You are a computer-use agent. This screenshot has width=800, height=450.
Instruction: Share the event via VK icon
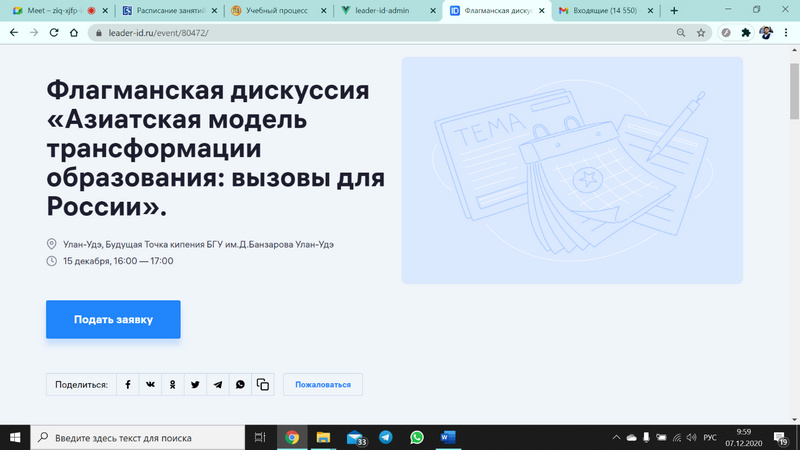pyautogui.click(x=150, y=385)
